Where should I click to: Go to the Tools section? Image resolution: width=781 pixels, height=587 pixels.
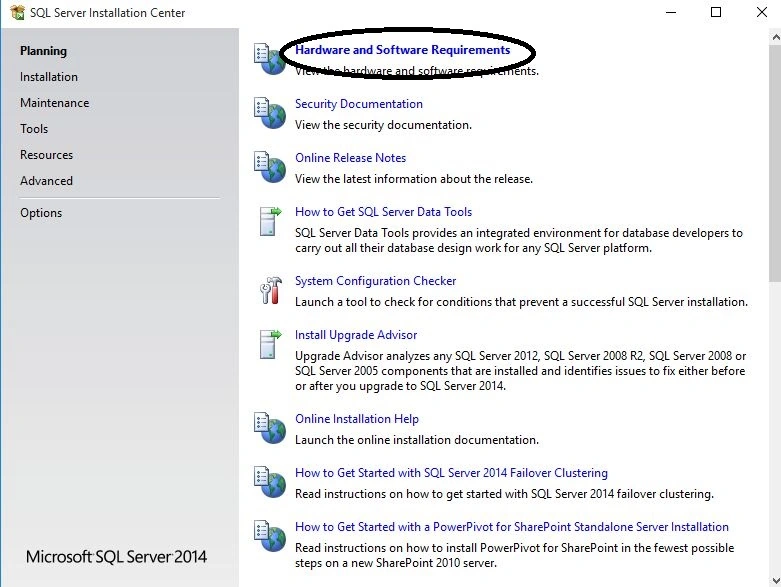(x=34, y=128)
